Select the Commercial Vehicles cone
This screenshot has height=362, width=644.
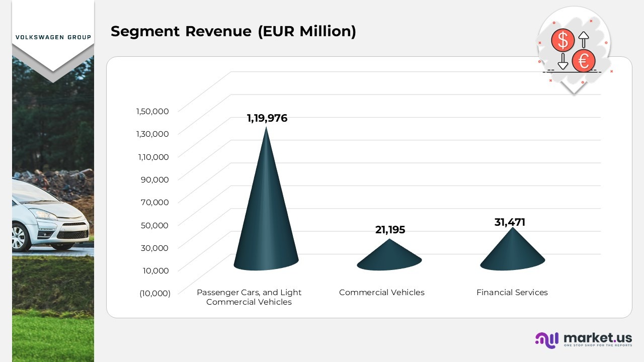[389, 256]
